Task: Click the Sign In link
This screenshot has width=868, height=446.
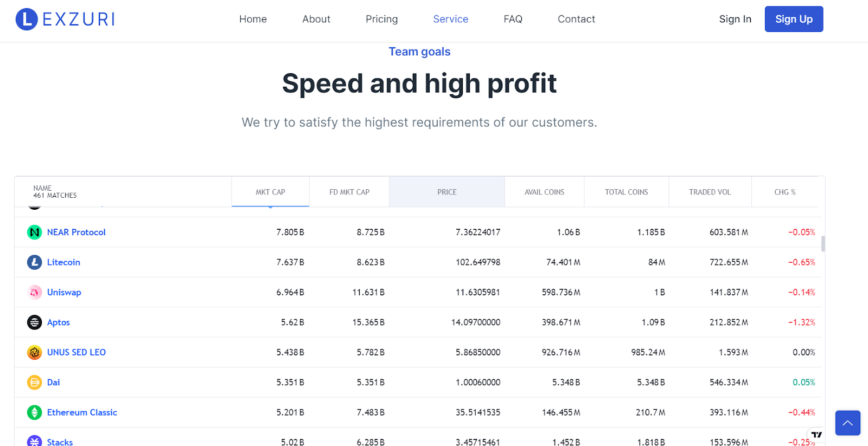Action: [x=735, y=19]
